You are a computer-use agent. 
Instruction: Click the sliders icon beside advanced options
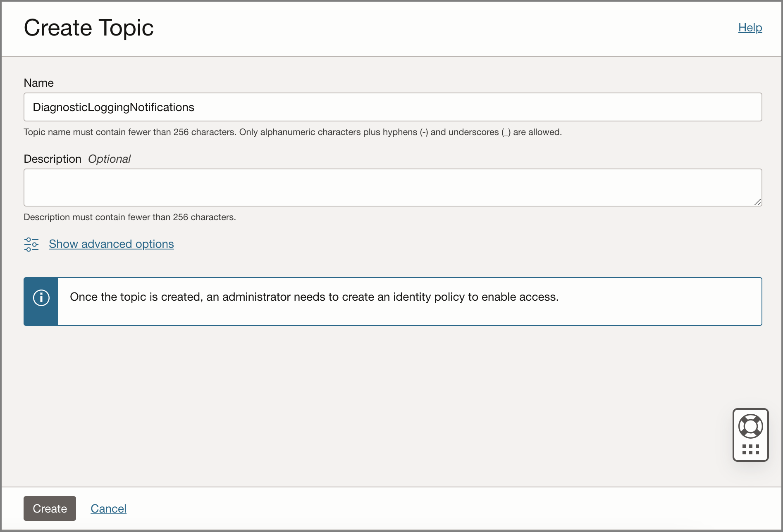31,244
